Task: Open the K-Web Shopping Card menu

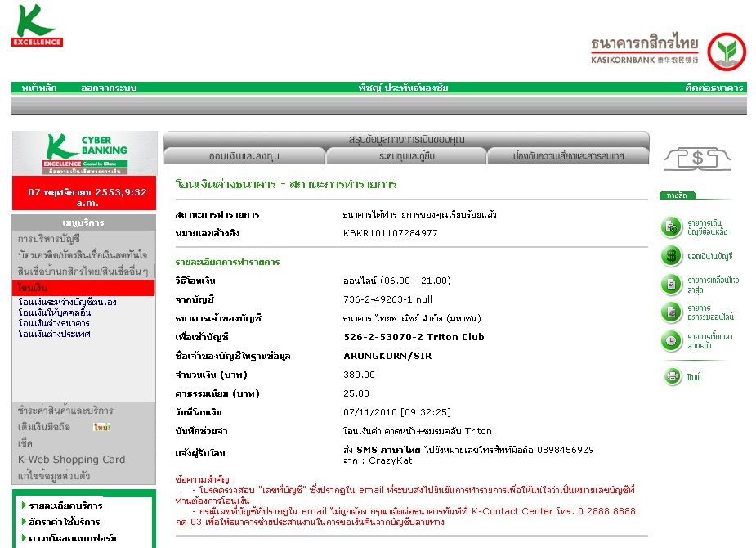Action: pos(71,459)
